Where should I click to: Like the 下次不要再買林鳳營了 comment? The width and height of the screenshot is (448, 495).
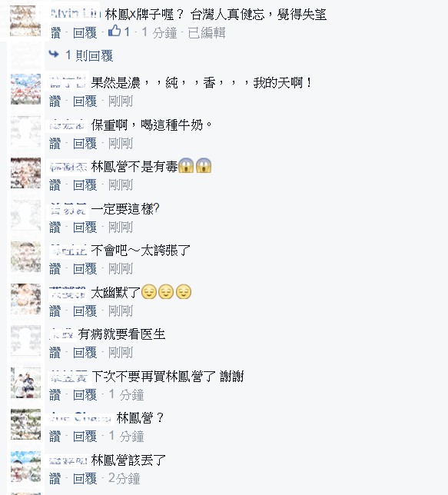click(x=55, y=395)
